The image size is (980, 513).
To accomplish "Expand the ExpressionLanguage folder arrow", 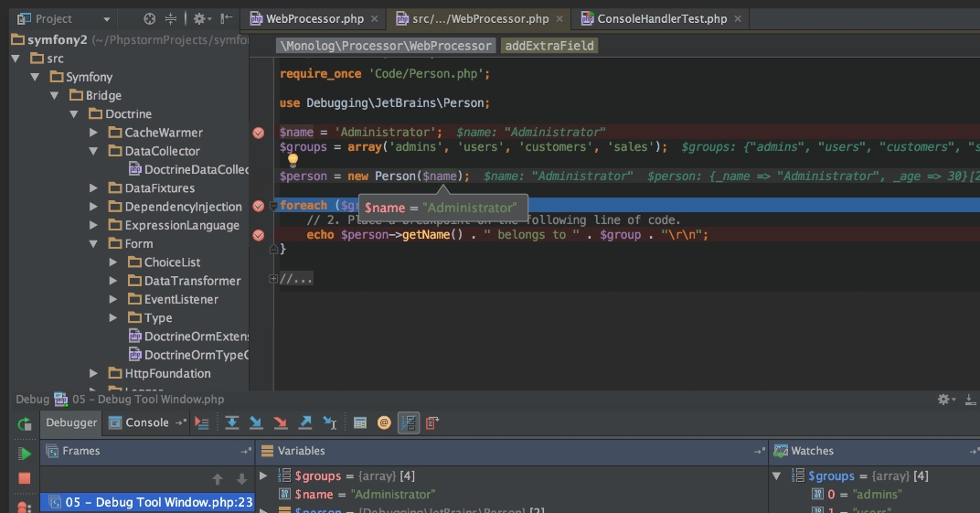I will 93,225.
